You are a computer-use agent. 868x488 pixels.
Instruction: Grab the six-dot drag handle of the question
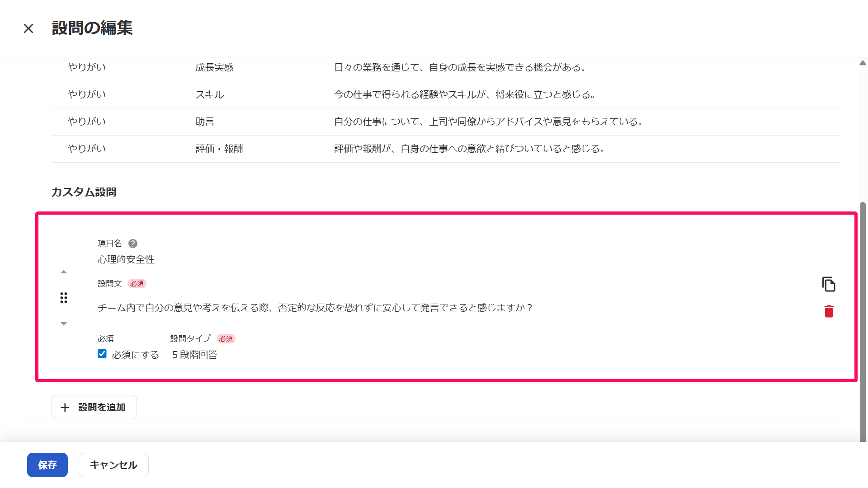[64, 298]
